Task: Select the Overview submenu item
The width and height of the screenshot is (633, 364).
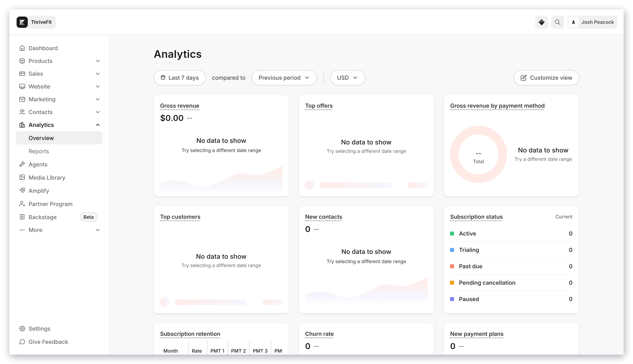Action: (59, 138)
